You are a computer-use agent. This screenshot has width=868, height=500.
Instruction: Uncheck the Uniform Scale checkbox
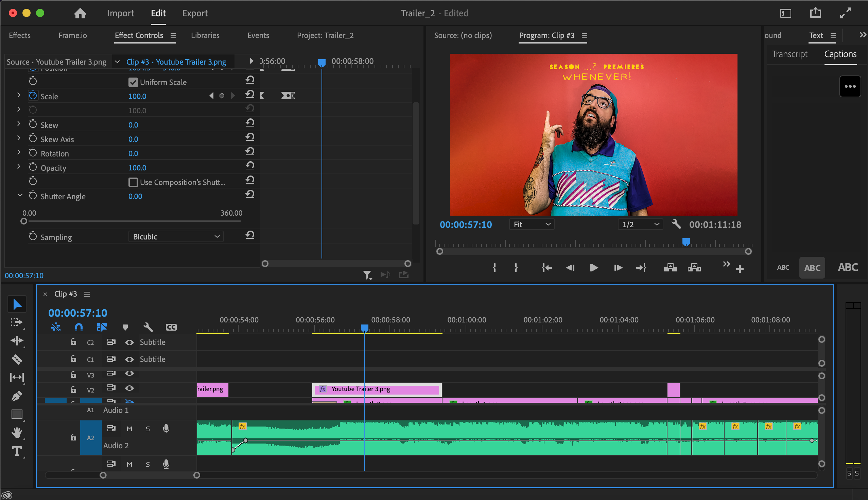click(133, 82)
